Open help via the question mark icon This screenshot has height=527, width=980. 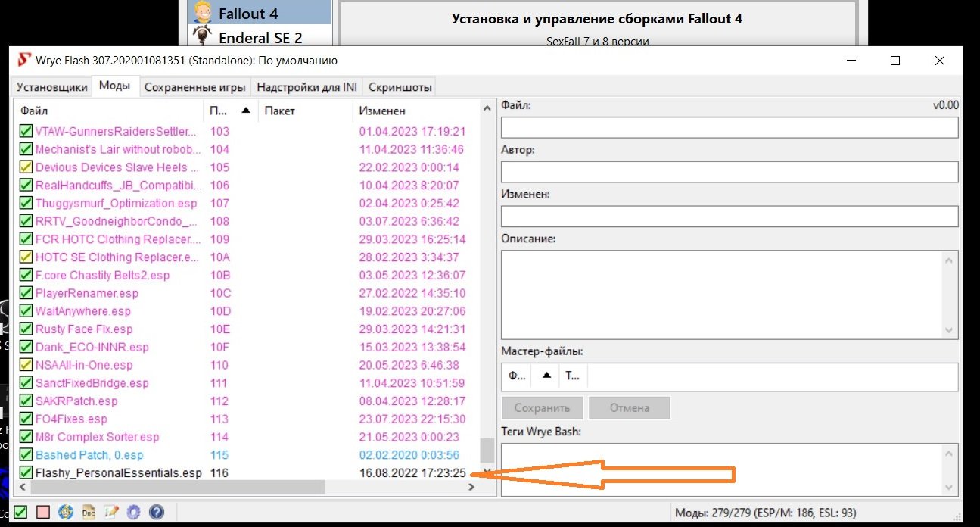[x=157, y=513]
